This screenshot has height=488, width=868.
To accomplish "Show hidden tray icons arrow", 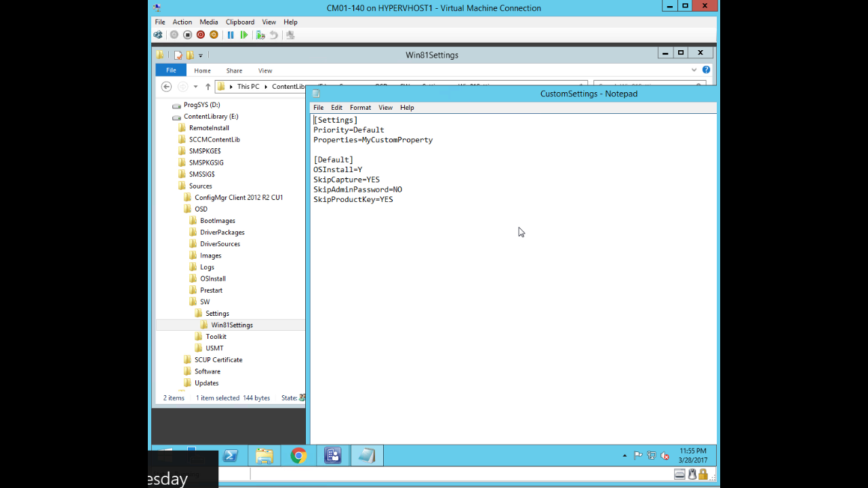I will click(x=625, y=456).
